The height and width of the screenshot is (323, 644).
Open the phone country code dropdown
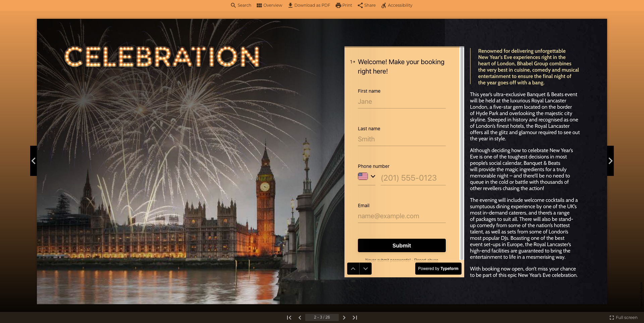[367, 176]
